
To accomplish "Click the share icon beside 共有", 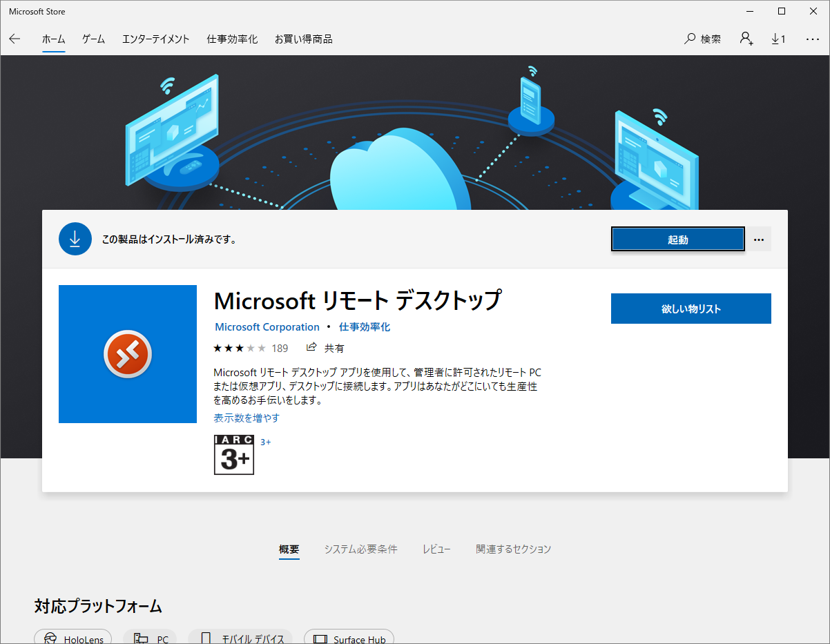I will (311, 347).
